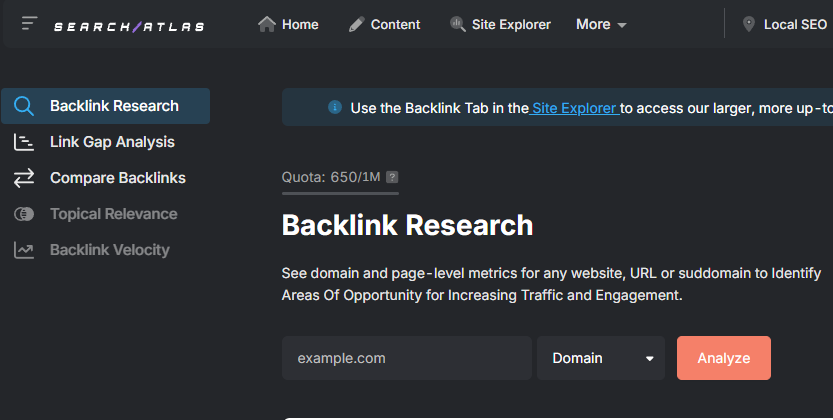The width and height of the screenshot is (833, 420).
Task: Expand the More dropdown menu
Action: (x=601, y=24)
